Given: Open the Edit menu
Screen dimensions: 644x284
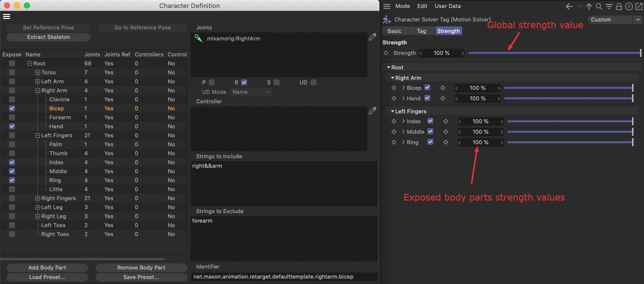Looking at the screenshot, I should coord(422,6).
